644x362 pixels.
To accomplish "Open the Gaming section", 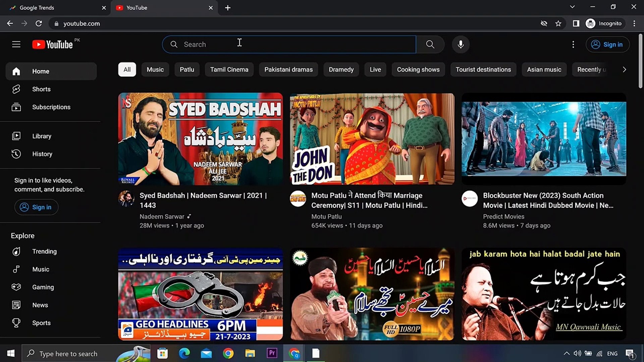I will click(x=43, y=287).
